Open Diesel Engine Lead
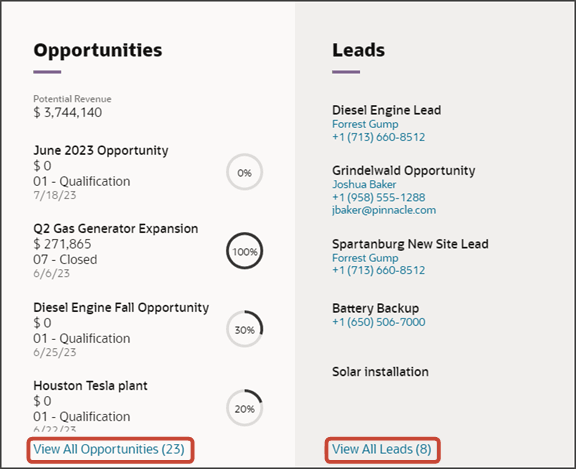The image size is (576, 469). 386,110
